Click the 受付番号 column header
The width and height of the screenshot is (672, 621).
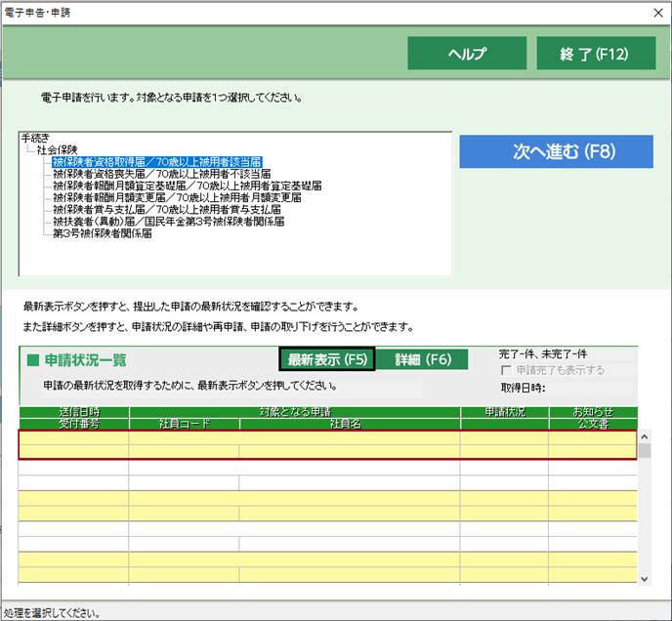coord(74,424)
